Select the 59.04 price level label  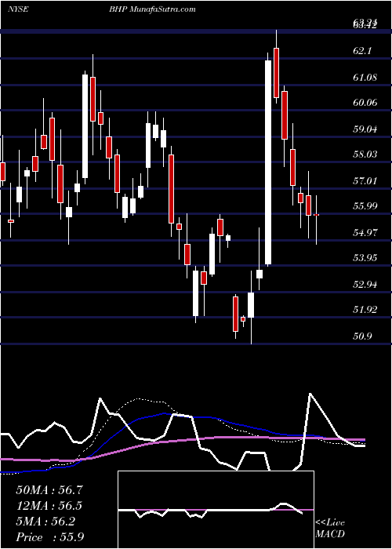(x=365, y=129)
